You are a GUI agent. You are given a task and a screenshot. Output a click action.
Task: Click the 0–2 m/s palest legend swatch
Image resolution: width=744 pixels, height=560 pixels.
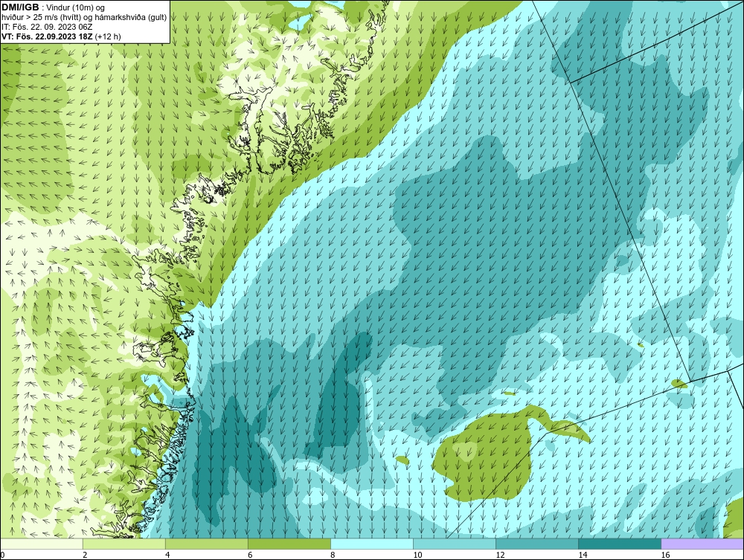tap(42, 544)
